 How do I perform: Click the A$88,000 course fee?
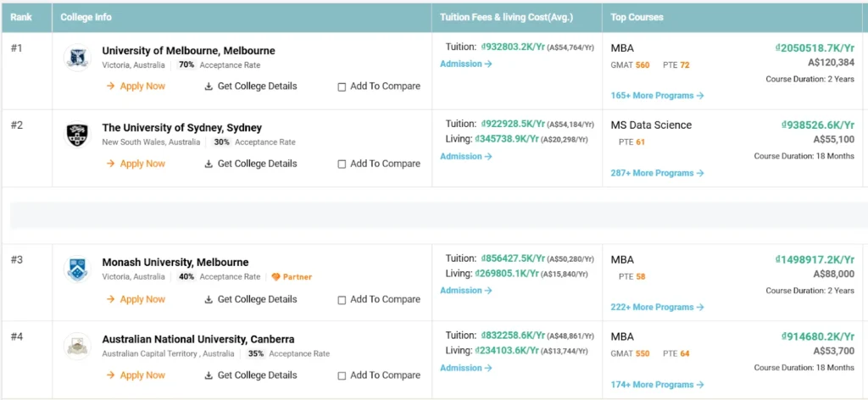pyautogui.click(x=834, y=274)
